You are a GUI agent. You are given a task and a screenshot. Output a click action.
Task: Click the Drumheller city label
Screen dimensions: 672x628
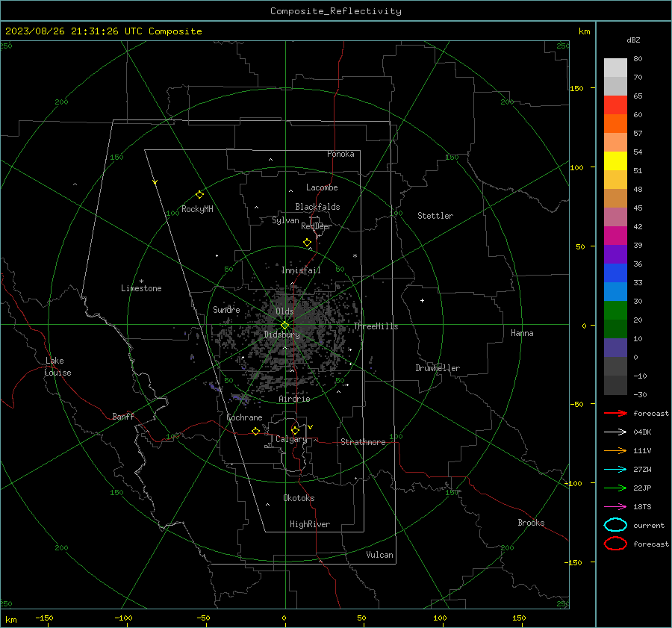(438, 368)
